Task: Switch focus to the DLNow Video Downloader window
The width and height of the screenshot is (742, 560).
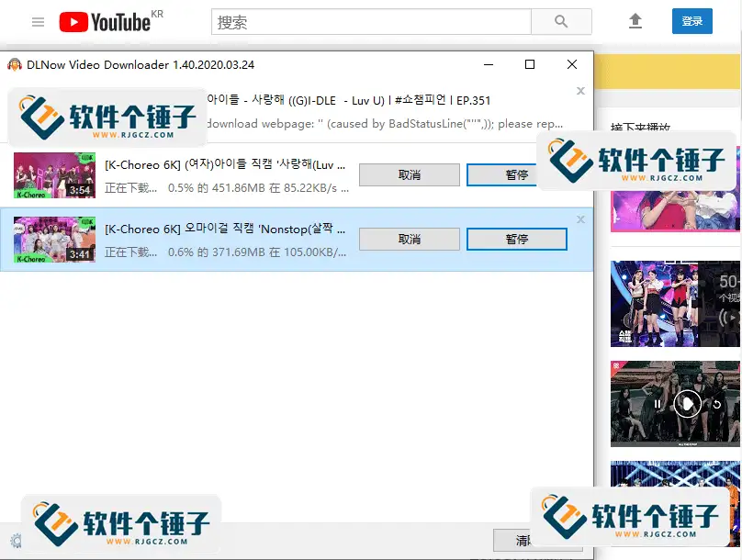Action: coord(275,64)
